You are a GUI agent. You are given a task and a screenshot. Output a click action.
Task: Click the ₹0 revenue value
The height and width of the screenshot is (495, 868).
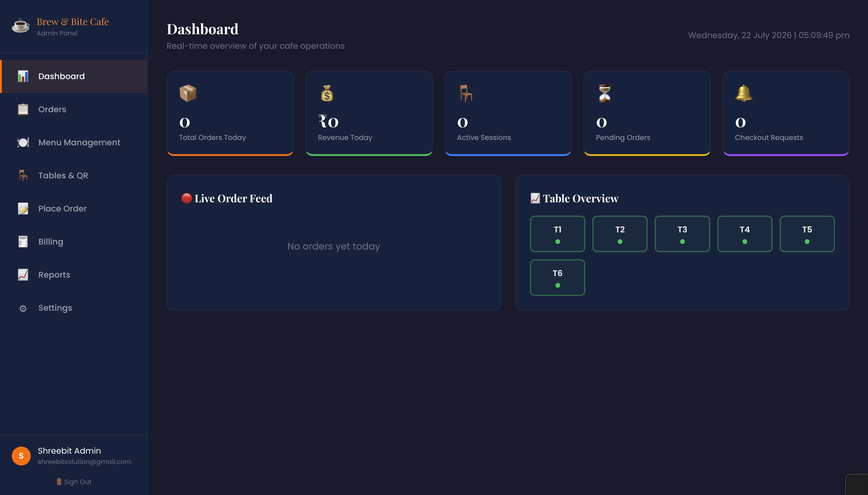point(328,121)
